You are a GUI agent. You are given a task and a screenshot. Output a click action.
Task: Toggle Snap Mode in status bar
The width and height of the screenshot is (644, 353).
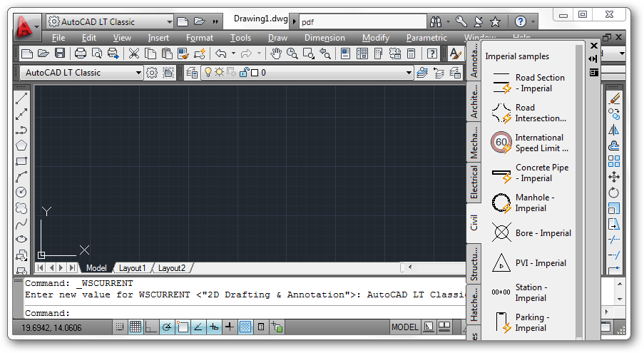[x=120, y=327]
